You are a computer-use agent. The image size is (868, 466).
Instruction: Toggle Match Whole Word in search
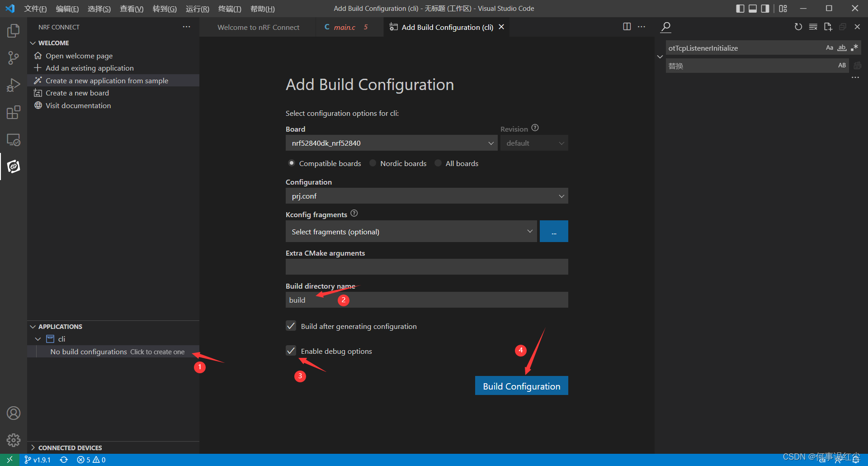(842, 48)
